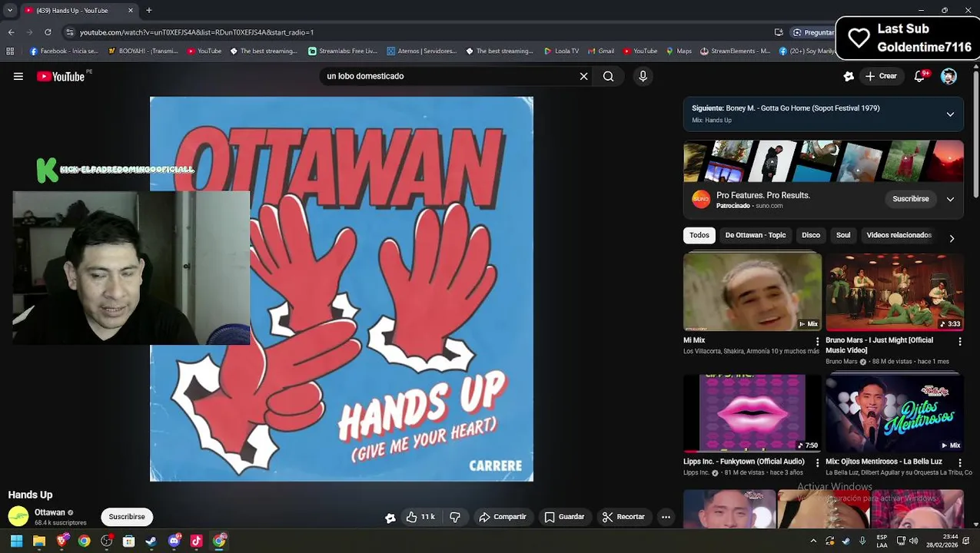Open Steam from taskbar

(151, 541)
